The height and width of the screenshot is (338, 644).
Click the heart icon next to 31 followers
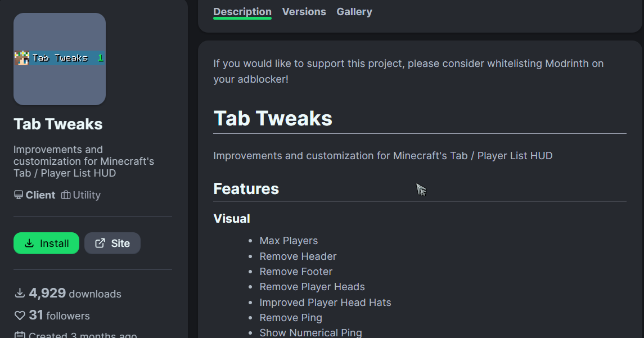point(20,316)
